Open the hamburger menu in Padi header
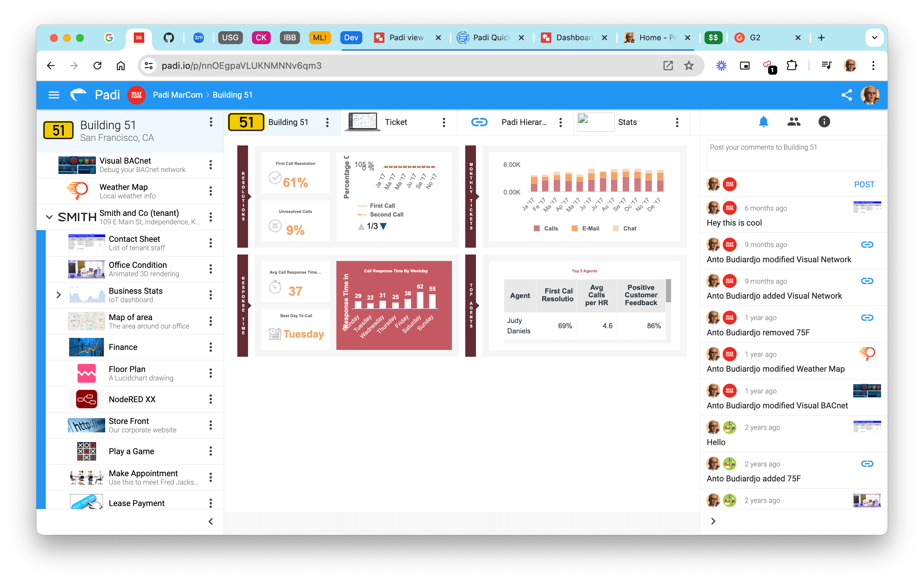The width and height of the screenshot is (924, 583). 54,95
